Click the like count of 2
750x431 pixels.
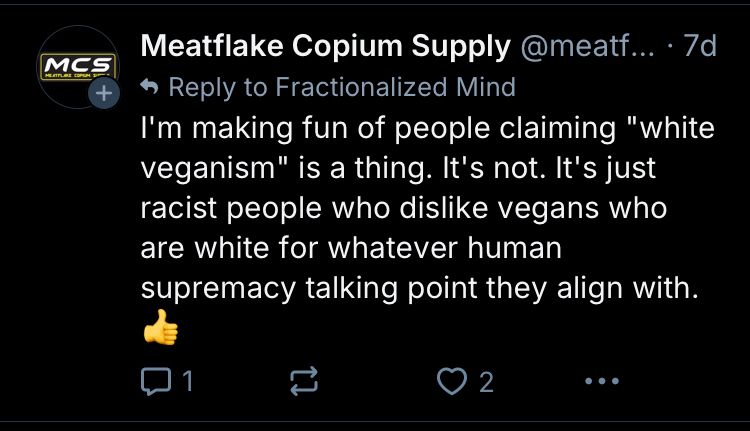pos(486,382)
